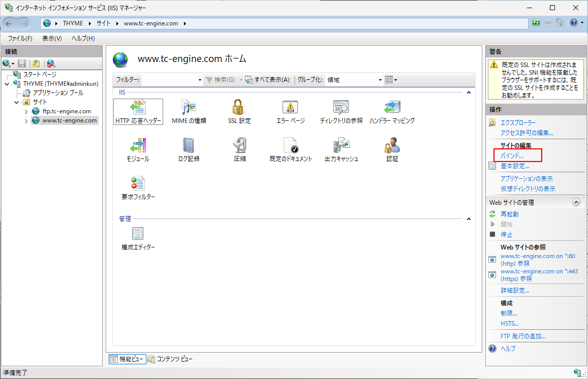Browse www.tc-engine.com on *:80 (http)
Image resolution: width=588 pixels, height=379 pixels.
pyautogui.click(x=538, y=260)
